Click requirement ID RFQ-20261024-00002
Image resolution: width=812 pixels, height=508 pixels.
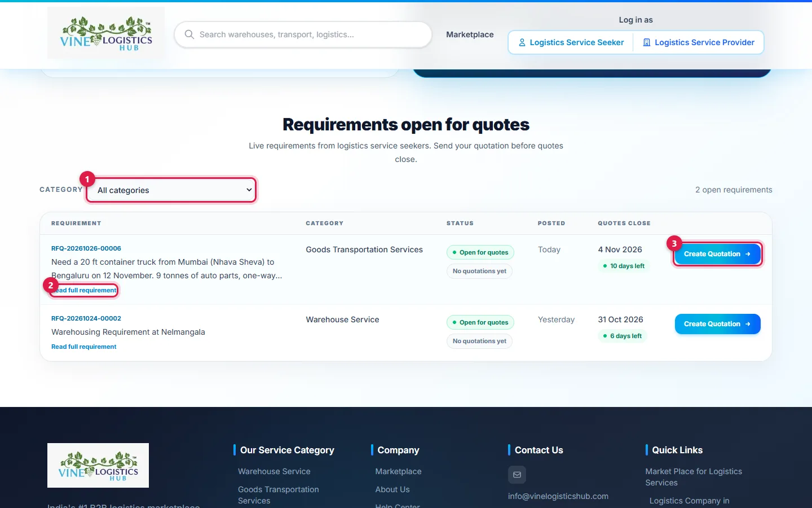click(x=86, y=318)
